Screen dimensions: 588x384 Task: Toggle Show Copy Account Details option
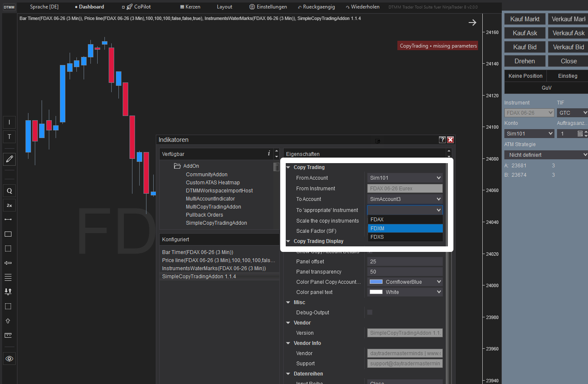pyautogui.click(x=369, y=251)
